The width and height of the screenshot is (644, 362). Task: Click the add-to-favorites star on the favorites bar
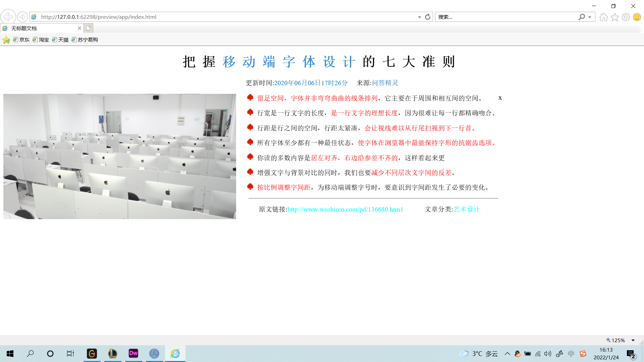coord(6,40)
